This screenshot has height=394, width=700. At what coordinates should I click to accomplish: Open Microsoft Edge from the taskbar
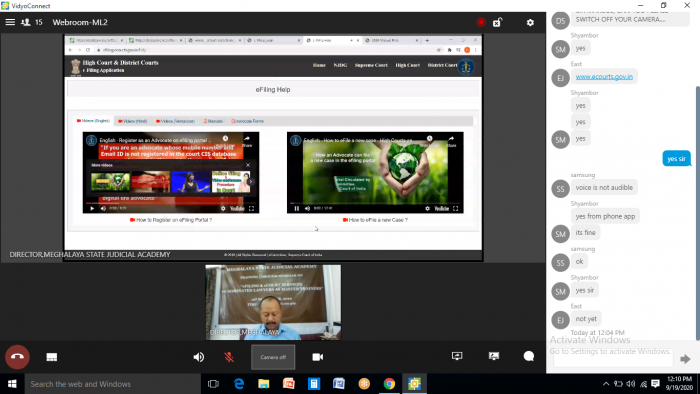pyautogui.click(x=239, y=384)
